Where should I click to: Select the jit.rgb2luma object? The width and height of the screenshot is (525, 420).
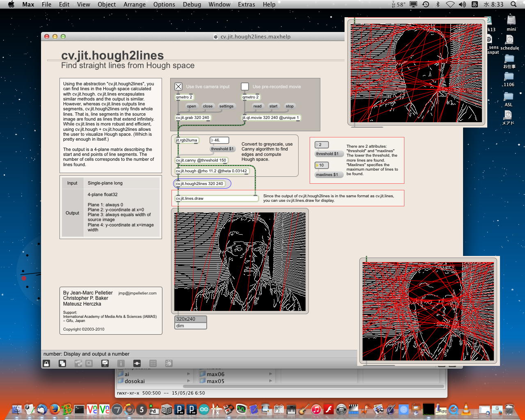point(187,140)
